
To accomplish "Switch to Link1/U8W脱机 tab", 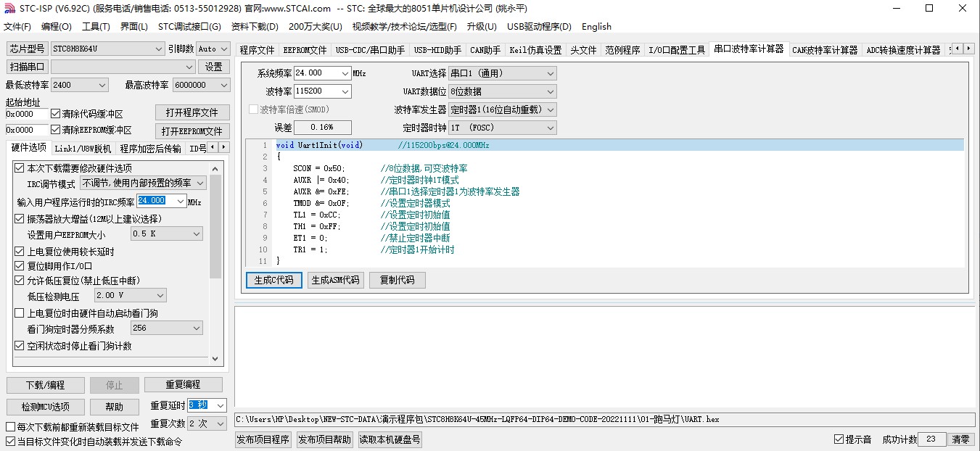I will 83,148.
